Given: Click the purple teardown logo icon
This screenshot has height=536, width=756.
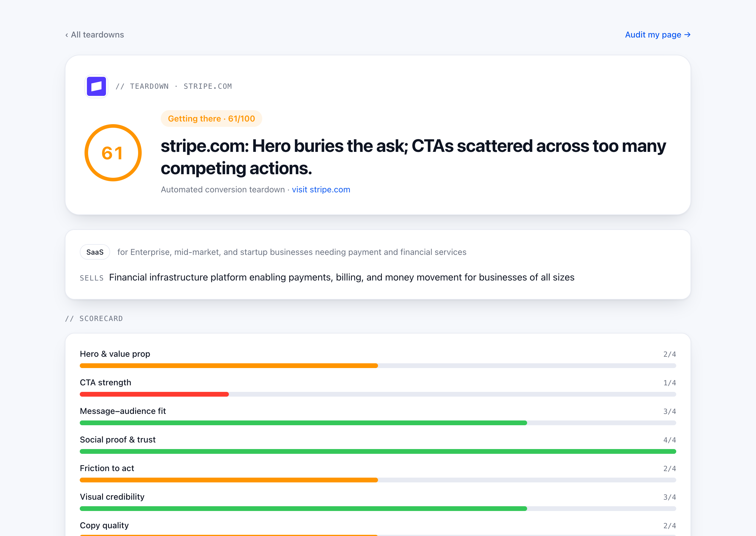Looking at the screenshot, I should point(96,86).
